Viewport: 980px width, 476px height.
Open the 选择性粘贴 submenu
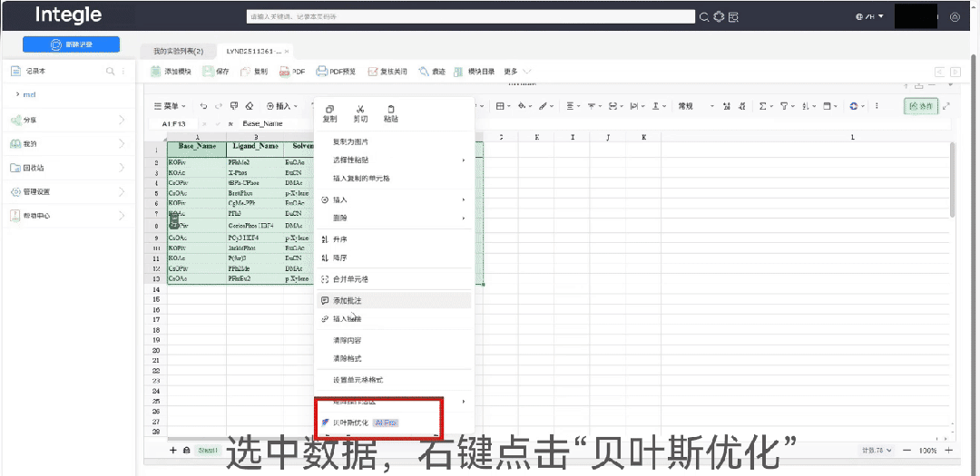pyautogui.click(x=395, y=160)
